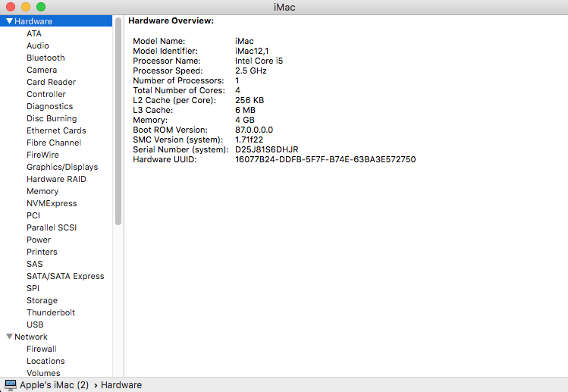Screen dimensions: 568x392
Task: Click the sidebar vertical scrollbar
Action: click(x=118, y=121)
